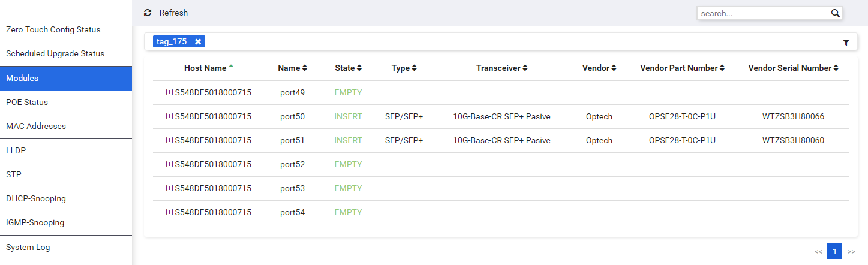Screen dimensions: 868x265
Task: Remove the tag_175 filter tag
Action: coord(198,41)
